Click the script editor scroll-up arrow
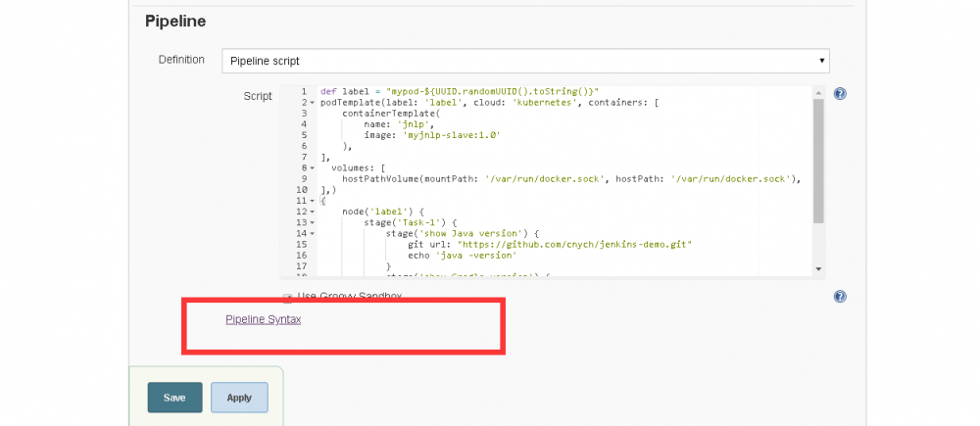The image size is (980, 426). [x=818, y=92]
